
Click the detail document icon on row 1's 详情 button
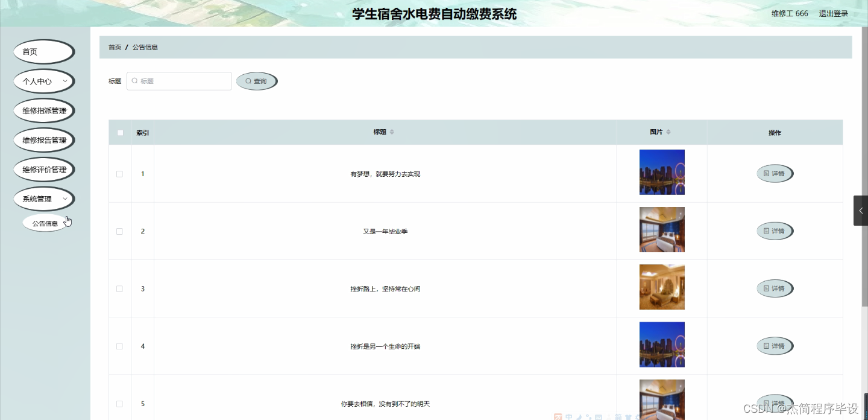[x=766, y=173]
